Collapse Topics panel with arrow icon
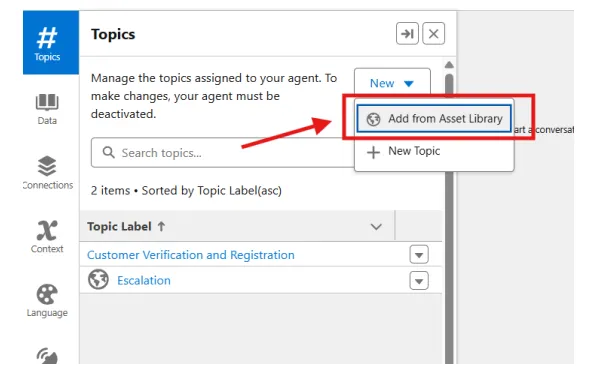Viewport: 597px width, 392px height. (407, 34)
